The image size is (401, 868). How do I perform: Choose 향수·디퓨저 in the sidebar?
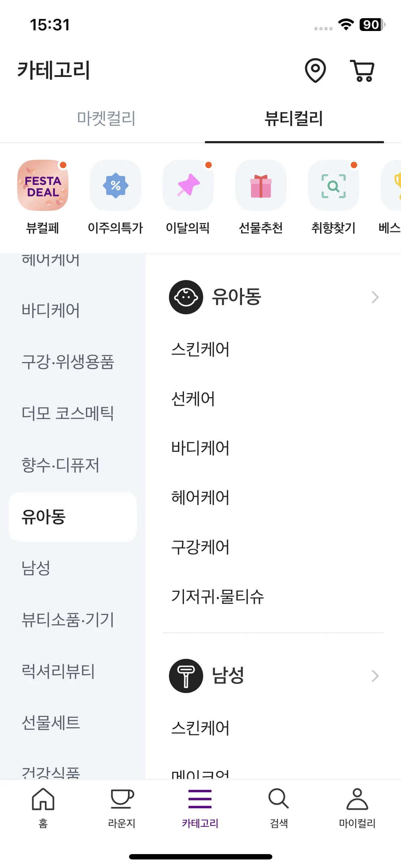60,465
